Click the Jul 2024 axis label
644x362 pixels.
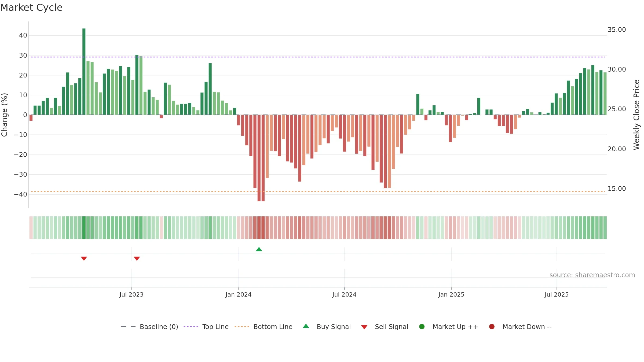pyautogui.click(x=344, y=294)
